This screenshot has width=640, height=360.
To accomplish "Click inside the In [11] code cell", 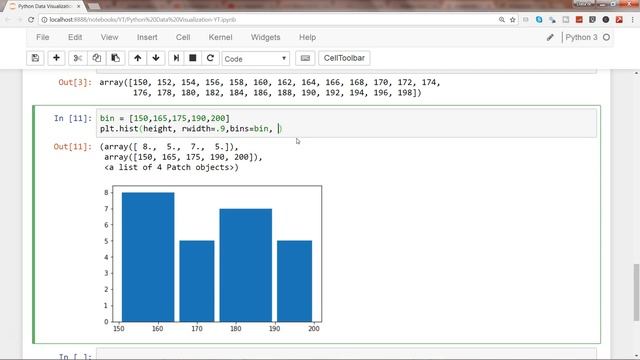I will [346, 123].
